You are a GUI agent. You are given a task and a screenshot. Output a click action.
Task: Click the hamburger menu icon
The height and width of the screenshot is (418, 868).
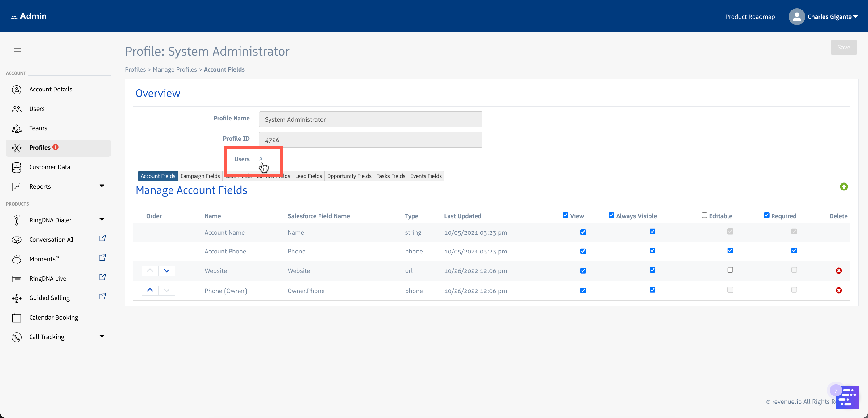coord(18,51)
